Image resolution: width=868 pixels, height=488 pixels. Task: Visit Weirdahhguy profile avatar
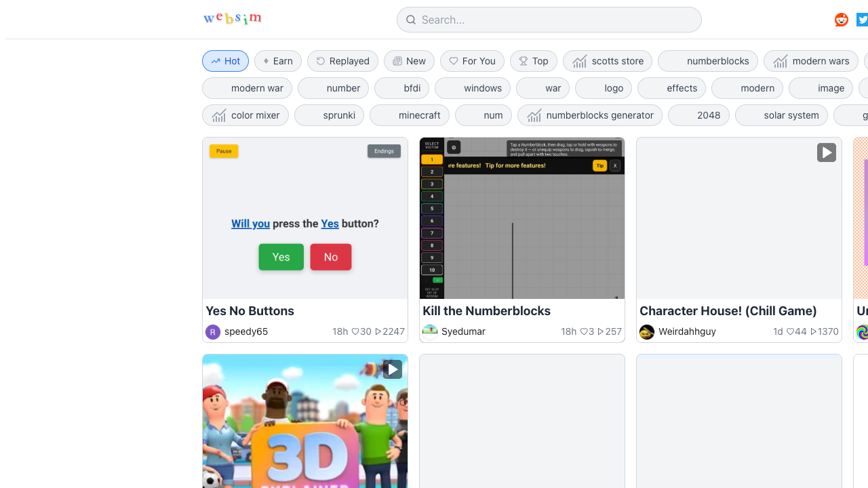pos(647,331)
